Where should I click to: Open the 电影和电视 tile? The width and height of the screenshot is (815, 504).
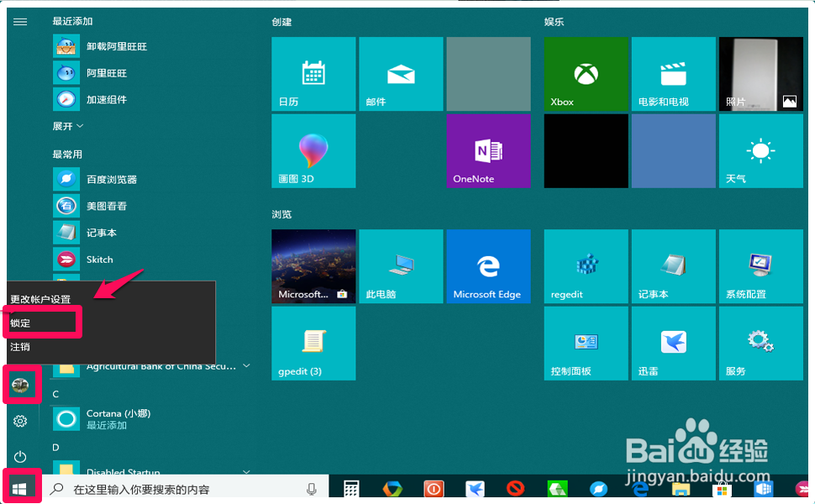coord(673,74)
